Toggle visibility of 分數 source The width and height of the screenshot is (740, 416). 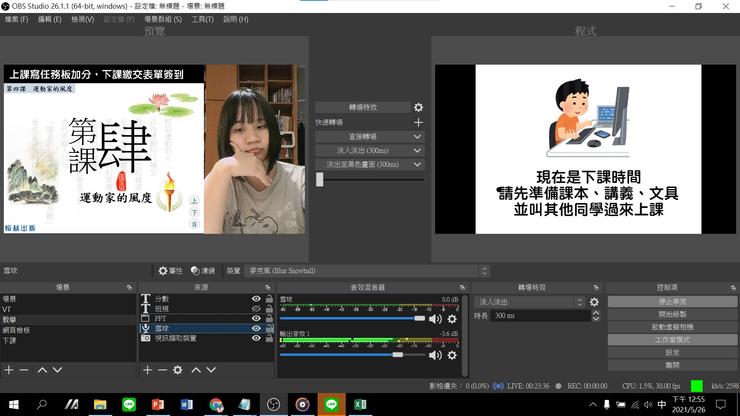[x=256, y=298]
